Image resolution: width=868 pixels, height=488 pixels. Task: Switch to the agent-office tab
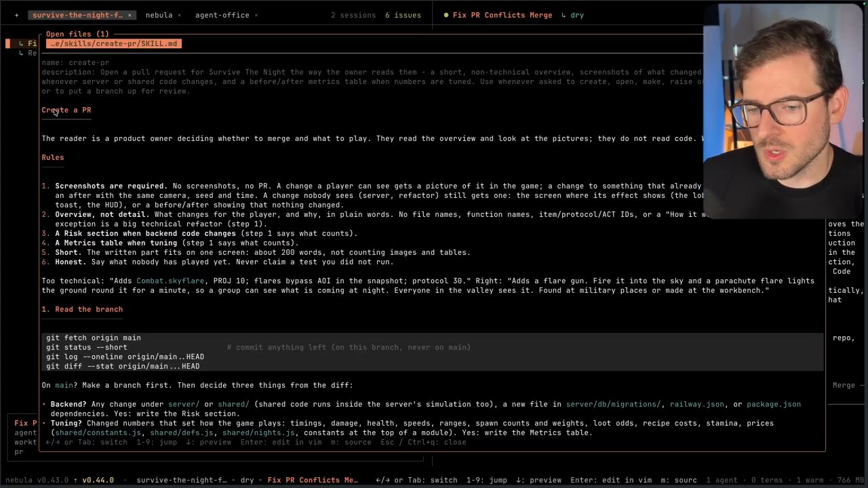222,15
